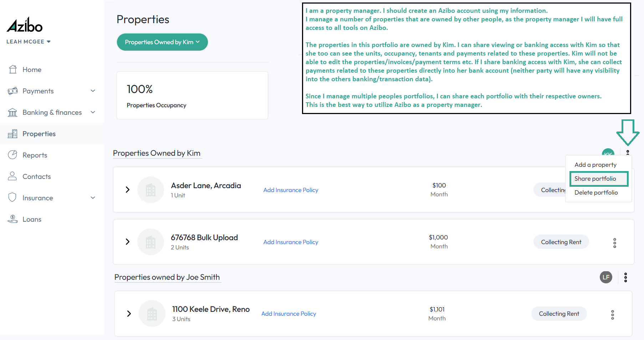This screenshot has width=644, height=340.
Task: Click the Asder Lane property building thumbnail
Action: [x=150, y=190]
